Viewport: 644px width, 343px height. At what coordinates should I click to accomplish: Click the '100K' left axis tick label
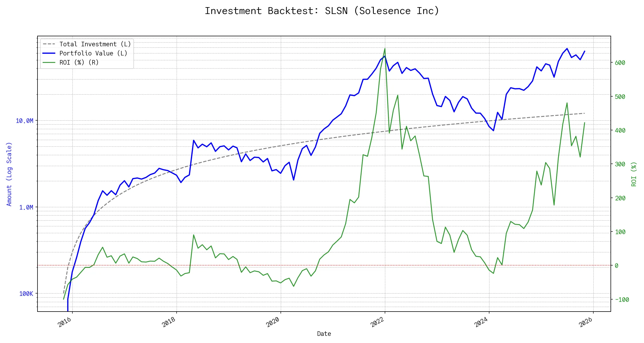26,294
